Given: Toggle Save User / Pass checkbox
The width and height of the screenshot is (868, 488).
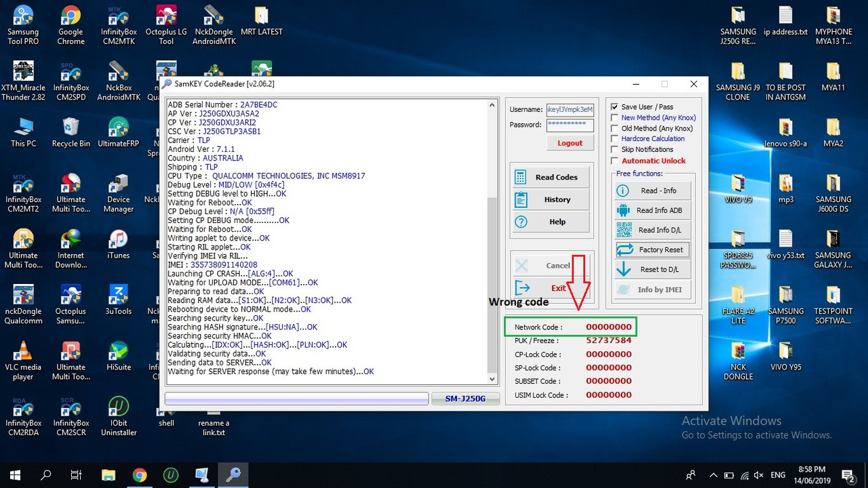Looking at the screenshot, I should coord(614,107).
